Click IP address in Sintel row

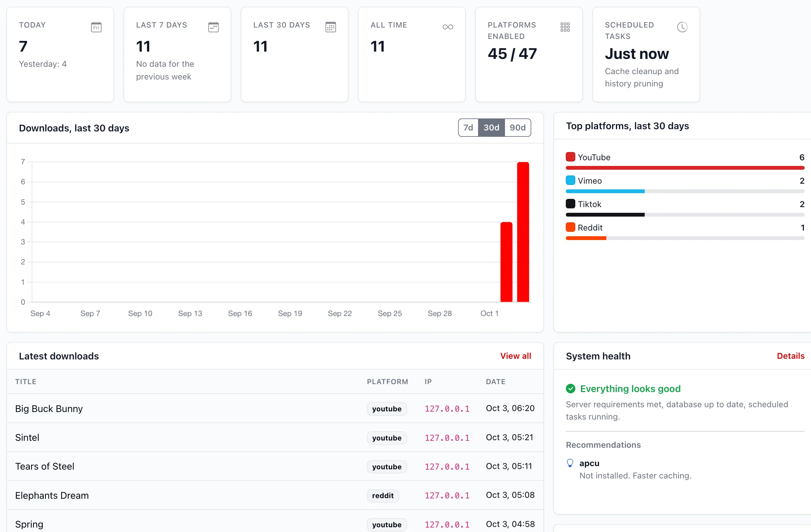point(447,438)
